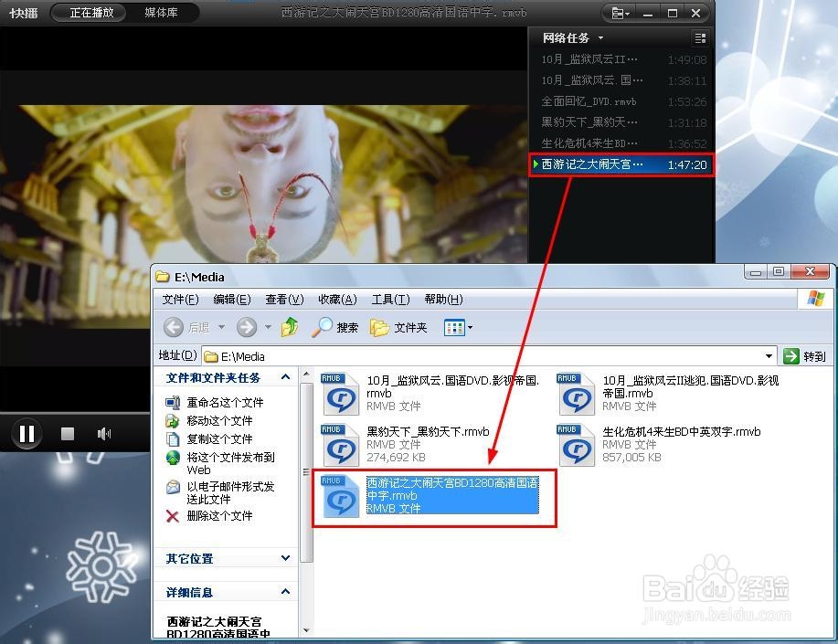Click 删除这个文件 link
Screen dimensions: 838x644
(x=219, y=516)
